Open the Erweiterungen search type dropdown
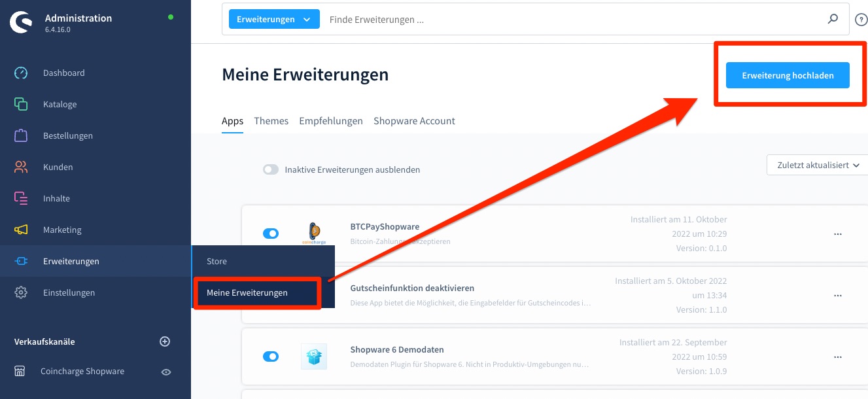This screenshot has height=399, width=868. [x=274, y=20]
